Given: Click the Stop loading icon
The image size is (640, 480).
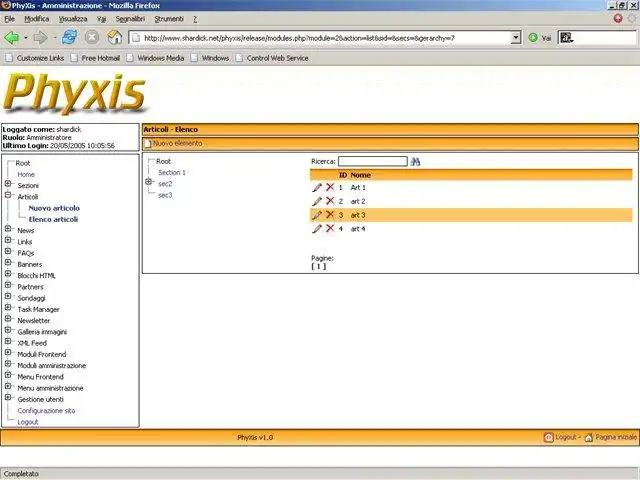Looking at the screenshot, I should click(x=92, y=38).
